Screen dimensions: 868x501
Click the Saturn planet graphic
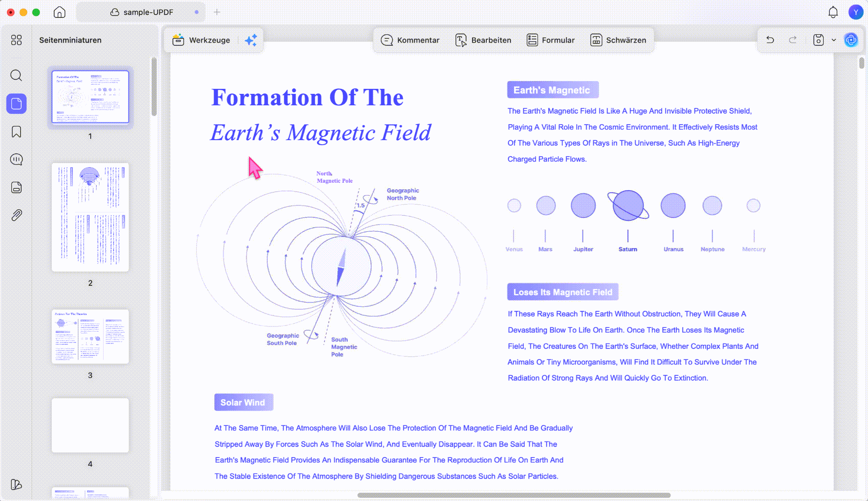[628, 205]
